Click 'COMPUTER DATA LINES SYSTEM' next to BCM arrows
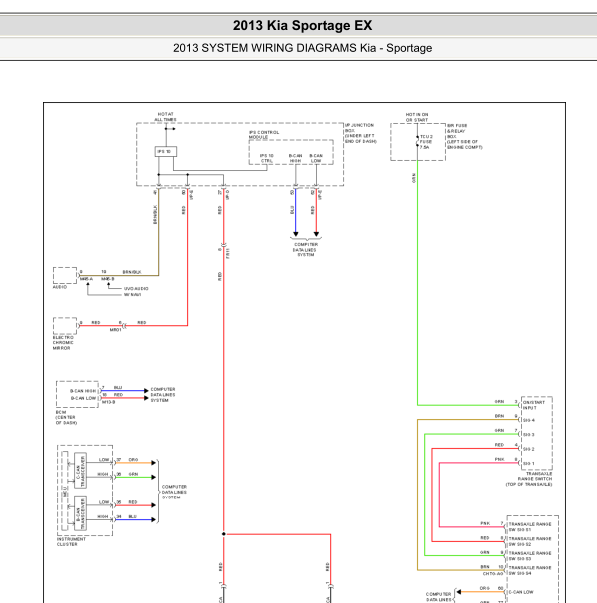Viewport: 597px width, 603px height. pos(163,395)
